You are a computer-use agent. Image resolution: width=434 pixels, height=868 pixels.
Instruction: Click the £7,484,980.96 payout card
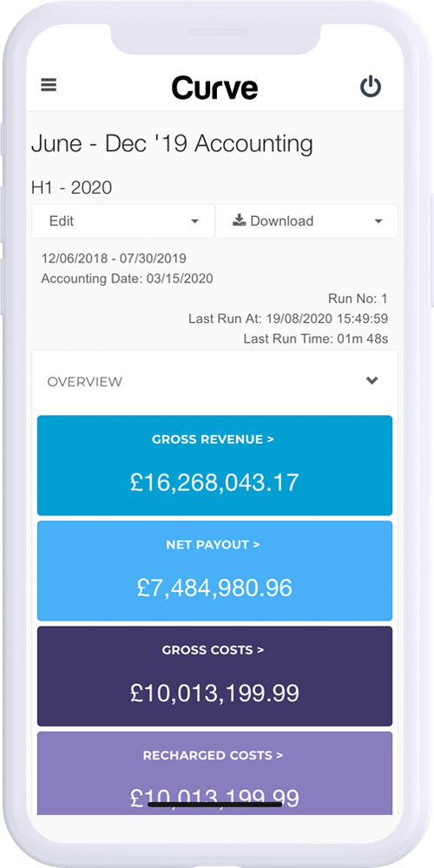click(214, 571)
